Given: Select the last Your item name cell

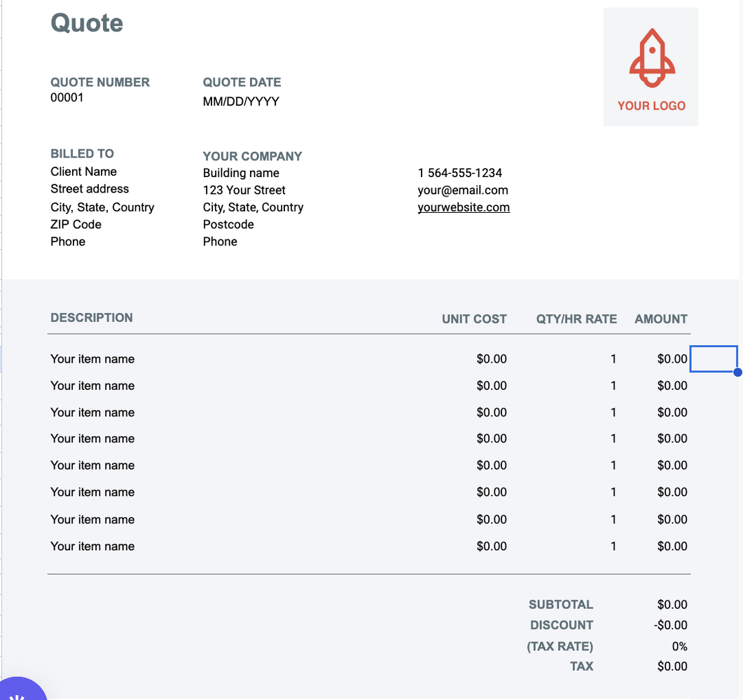Looking at the screenshot, I should pos(92,546).
